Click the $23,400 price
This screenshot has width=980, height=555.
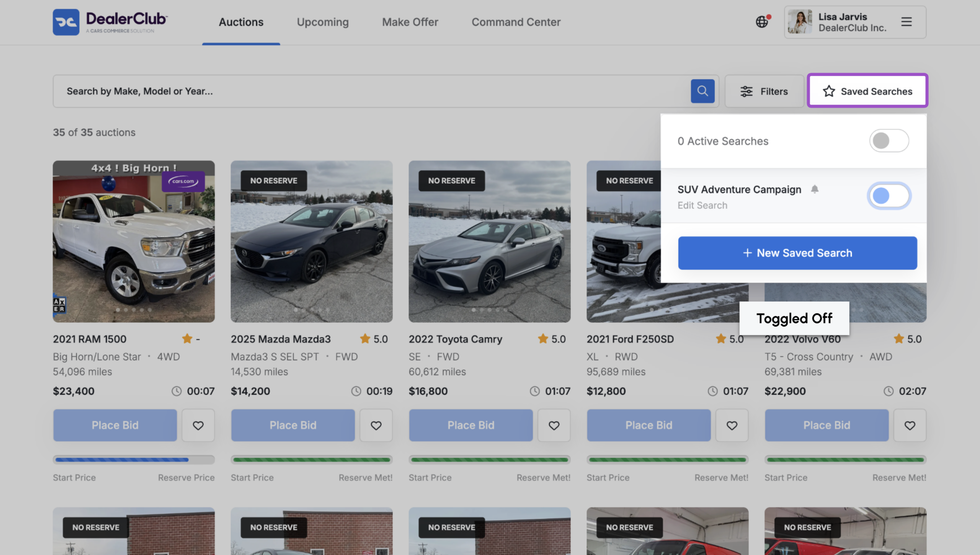coord(73,391)
